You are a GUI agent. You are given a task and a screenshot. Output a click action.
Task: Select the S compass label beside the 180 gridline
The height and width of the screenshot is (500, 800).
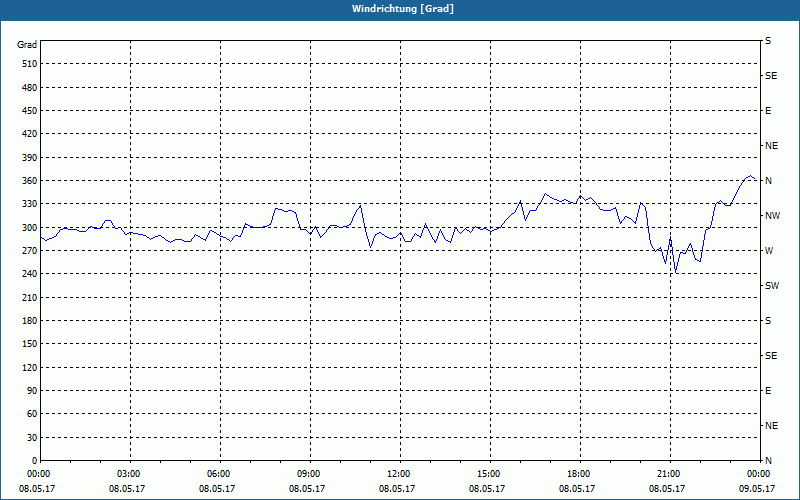pos(768,321)
